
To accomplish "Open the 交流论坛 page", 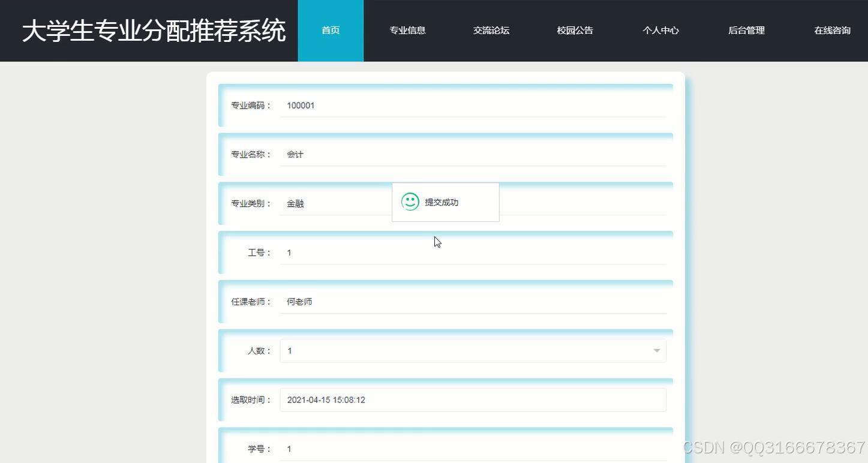I will coord(491,31).
